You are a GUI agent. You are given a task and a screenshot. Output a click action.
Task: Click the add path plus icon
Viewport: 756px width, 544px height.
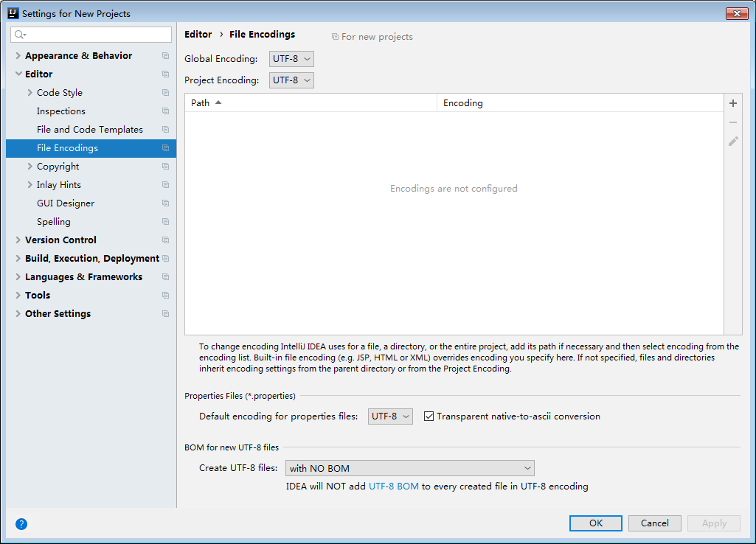coord(733,103)
